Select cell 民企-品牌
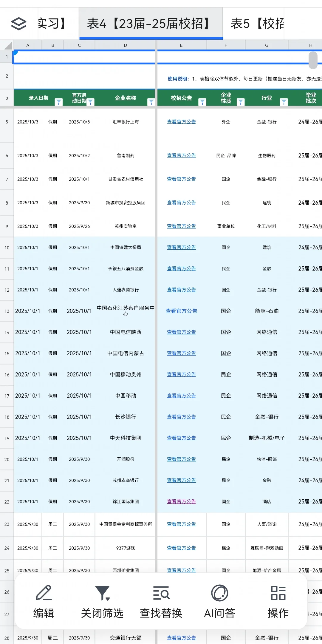 pos(226,156)
